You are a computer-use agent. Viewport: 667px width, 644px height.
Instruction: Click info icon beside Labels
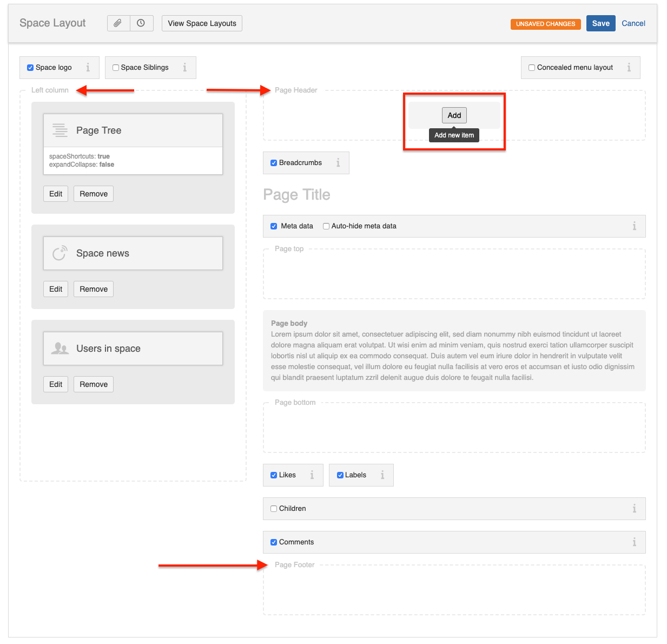point(382,475)
